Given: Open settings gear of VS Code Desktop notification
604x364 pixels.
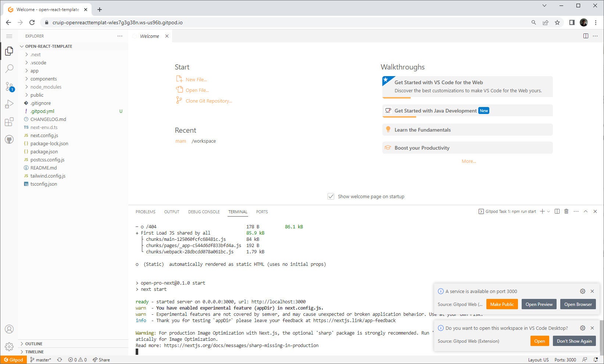Looking at the screenshot, I should (583, 328).
